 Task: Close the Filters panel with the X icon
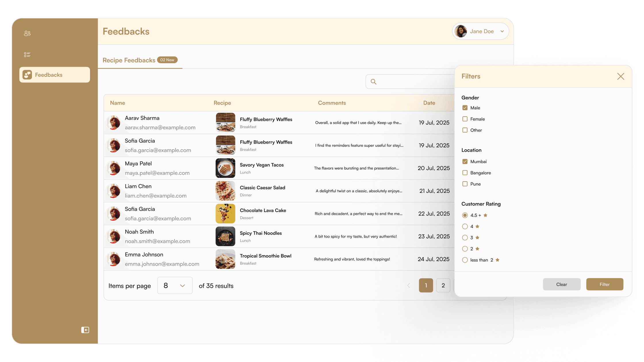click(620, 76)
